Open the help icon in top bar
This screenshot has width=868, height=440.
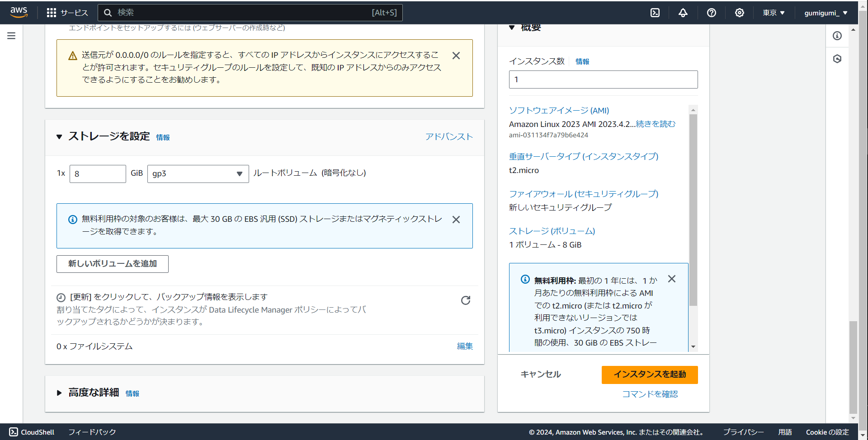pos(711,12)
